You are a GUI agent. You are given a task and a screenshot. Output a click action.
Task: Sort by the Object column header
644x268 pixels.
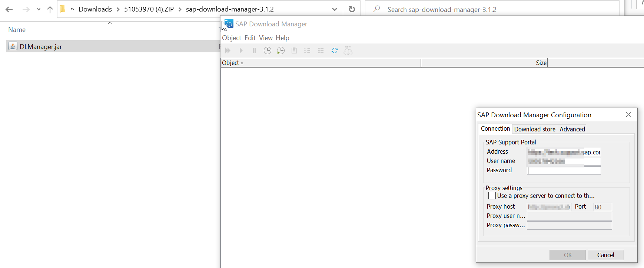point(321,63)
